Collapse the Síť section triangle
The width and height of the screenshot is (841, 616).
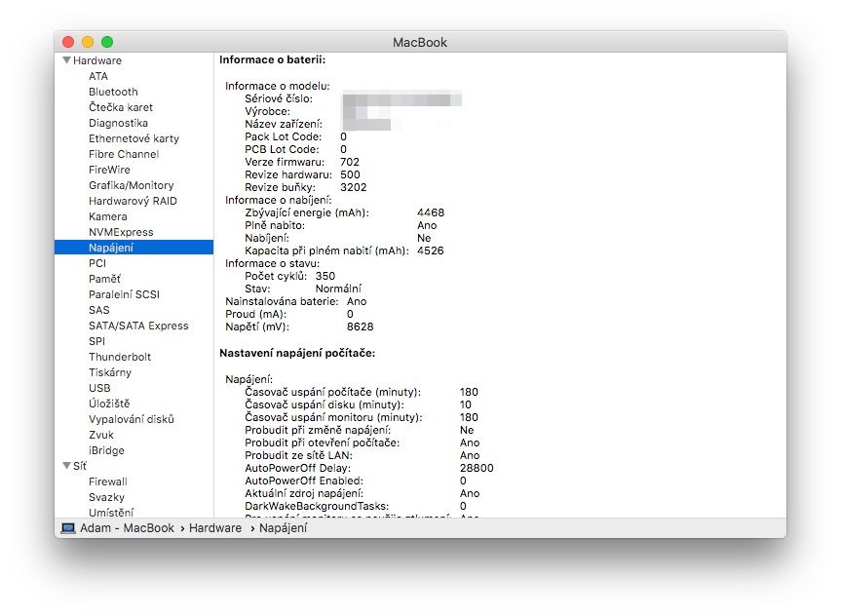[67, 465]
